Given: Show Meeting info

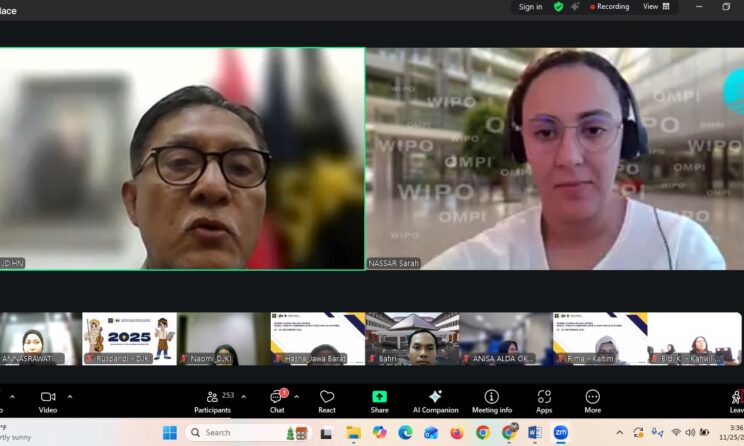Looking at the screenshot, I should pyautogui.click(x=491, y=401).
